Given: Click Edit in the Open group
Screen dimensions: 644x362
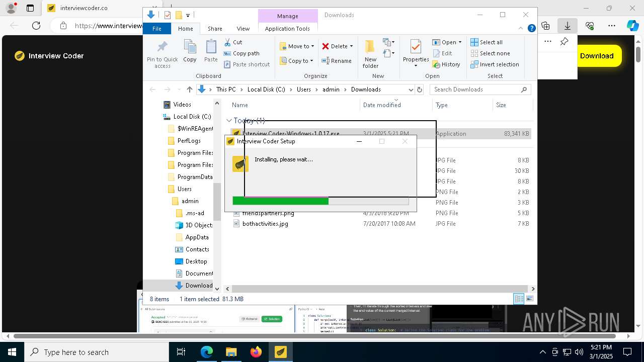Looking at the screenshot, I should click(442, 53).
